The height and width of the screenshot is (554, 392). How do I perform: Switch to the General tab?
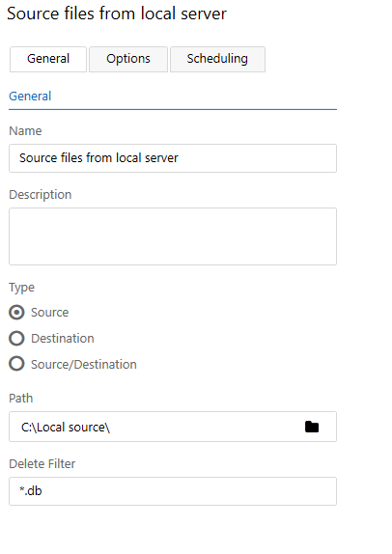[48, 59]
